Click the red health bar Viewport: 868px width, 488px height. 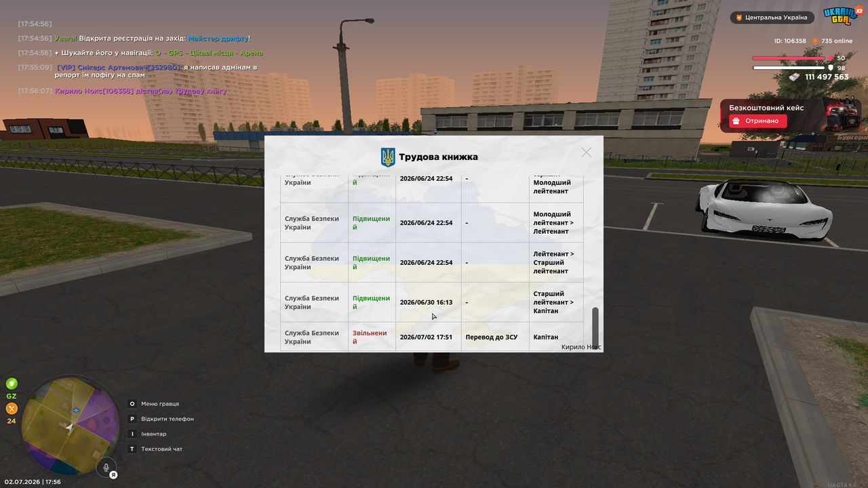click(789, 58)
